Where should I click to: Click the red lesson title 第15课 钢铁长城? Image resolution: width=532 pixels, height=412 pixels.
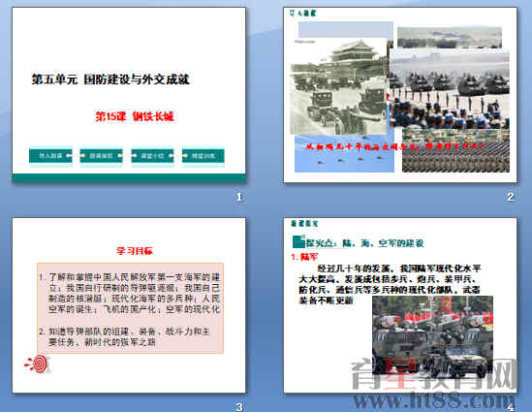pos(135,116)
